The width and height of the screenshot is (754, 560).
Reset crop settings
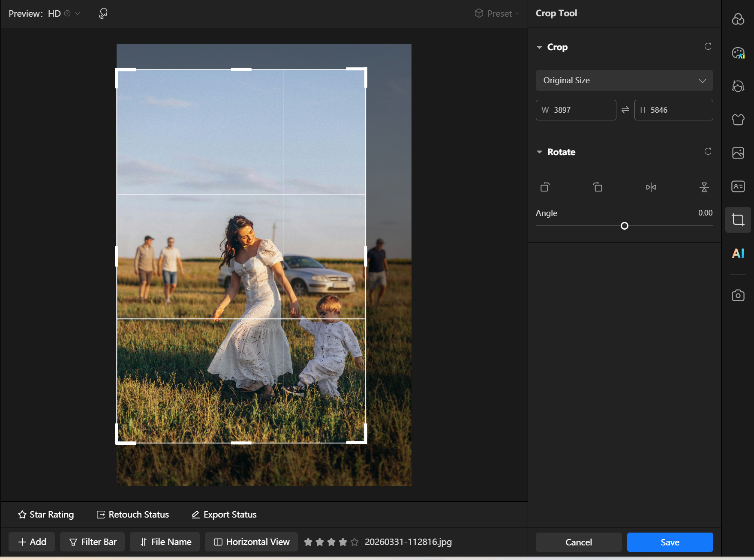click(708, 46)
